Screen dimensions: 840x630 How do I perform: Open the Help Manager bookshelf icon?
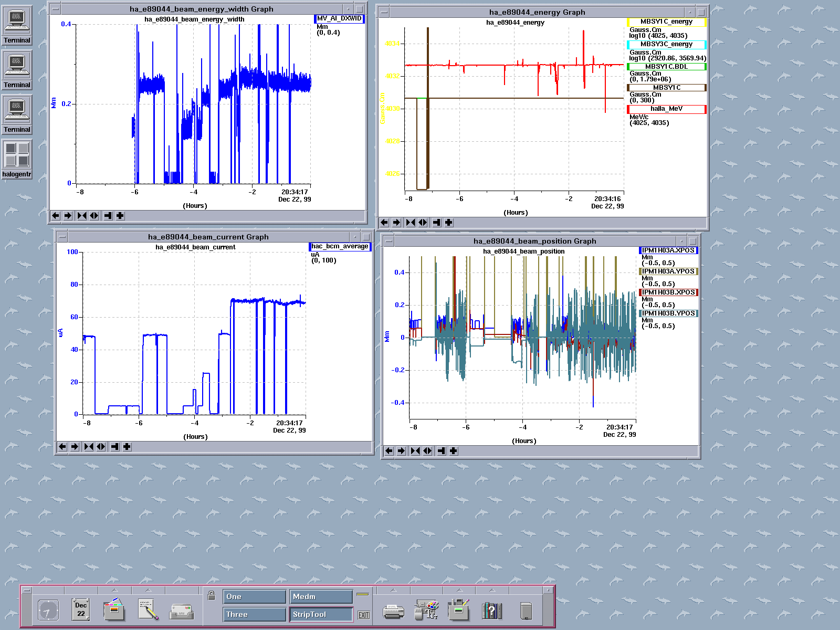click(x=492, y=611)
